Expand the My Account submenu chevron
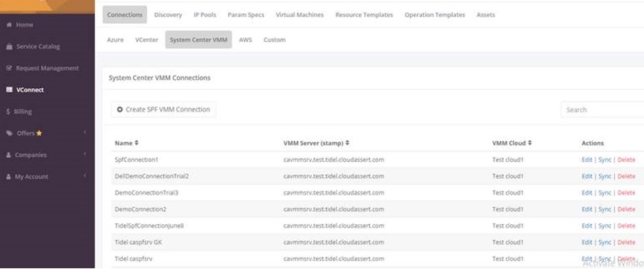Image resolution: width=644 pixels, height=269 pixels. pyautogui.click(x=84, y=176)
